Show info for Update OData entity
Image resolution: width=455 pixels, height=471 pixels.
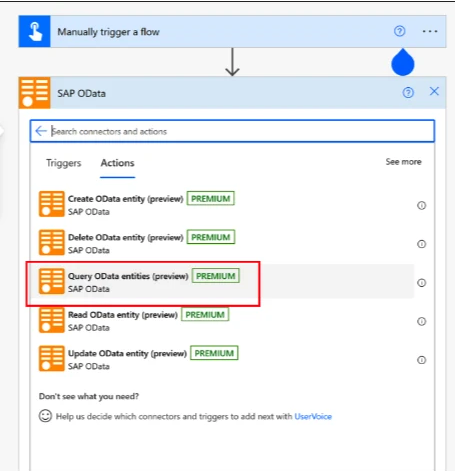coord(422,360)
